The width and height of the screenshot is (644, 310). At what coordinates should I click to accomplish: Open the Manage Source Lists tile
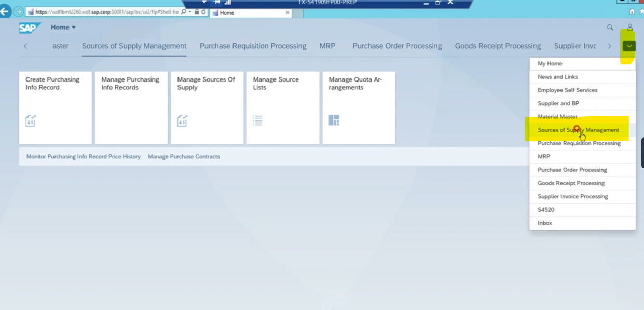click(x=283, y=108)
